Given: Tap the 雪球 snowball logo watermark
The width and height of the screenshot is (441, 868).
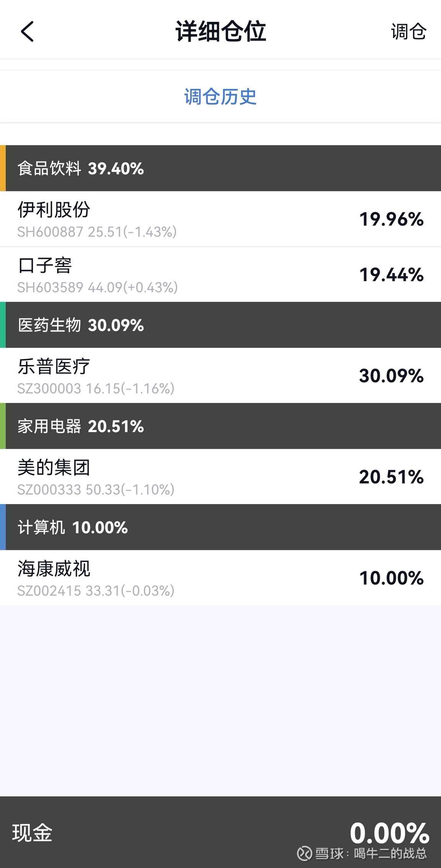Looking at the screenshot, I should (305, 853).
